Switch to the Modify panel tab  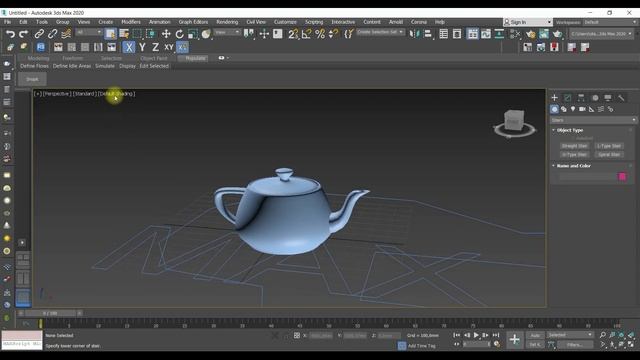[568, 98]
